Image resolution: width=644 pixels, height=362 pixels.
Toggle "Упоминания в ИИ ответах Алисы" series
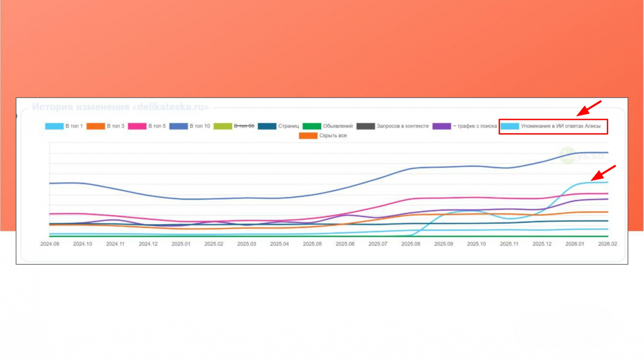point(551,126)
